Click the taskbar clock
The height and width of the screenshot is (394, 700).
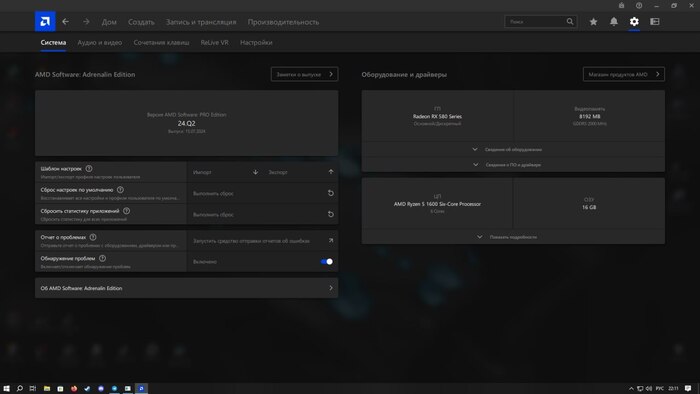tap(674, 388)
